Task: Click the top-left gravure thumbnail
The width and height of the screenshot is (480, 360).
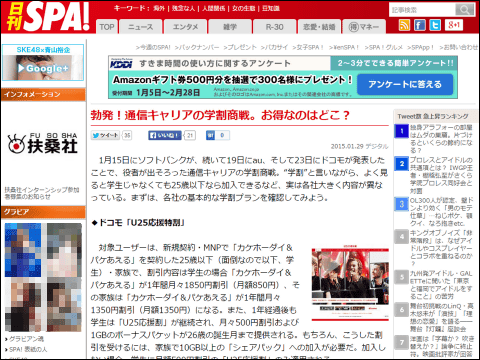Action: click(x=23, y=250)
